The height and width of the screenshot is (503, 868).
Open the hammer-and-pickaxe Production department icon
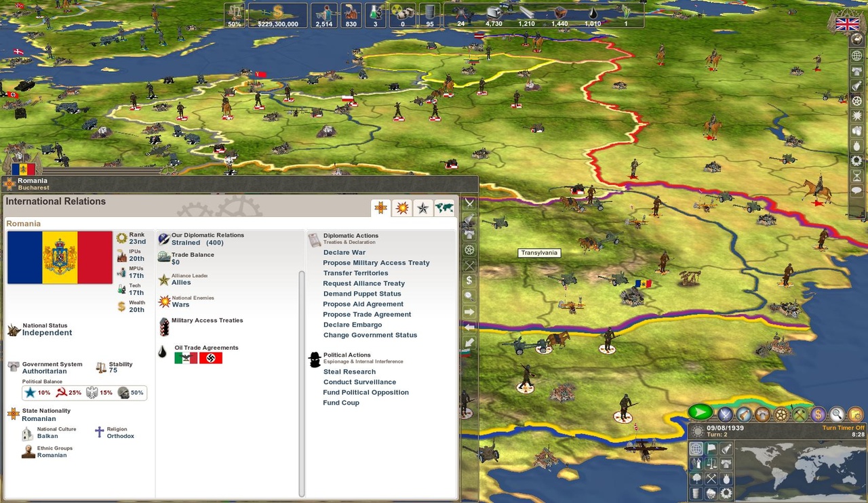pos(799,414)
